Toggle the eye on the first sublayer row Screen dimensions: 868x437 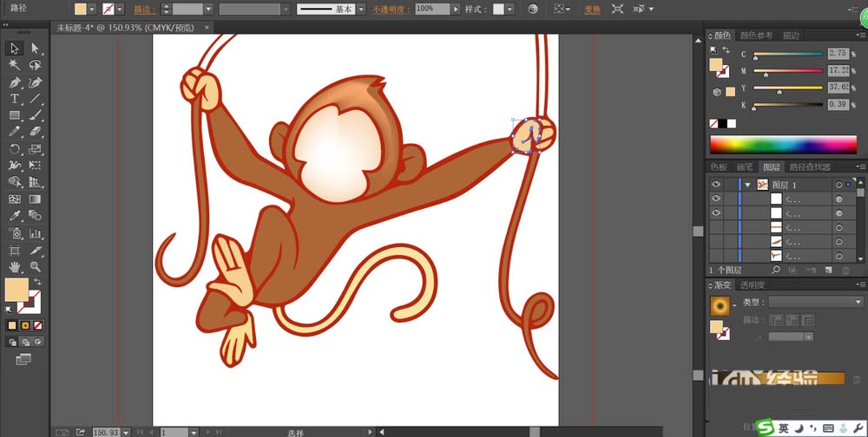pyautogui.click(x=716, y=199)
